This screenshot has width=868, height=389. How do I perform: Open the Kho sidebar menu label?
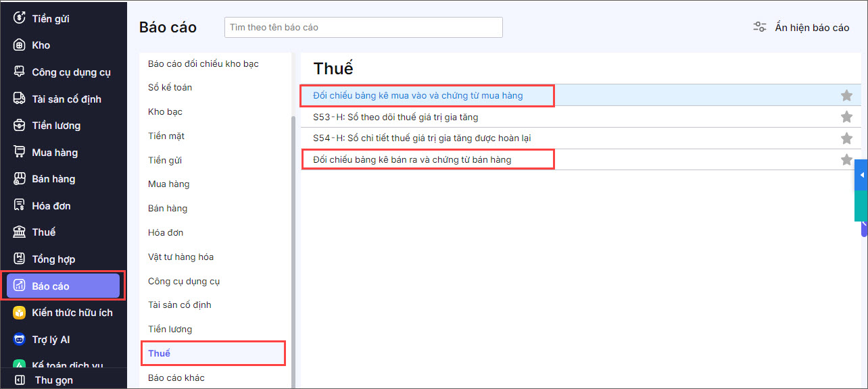coord(41,45)
